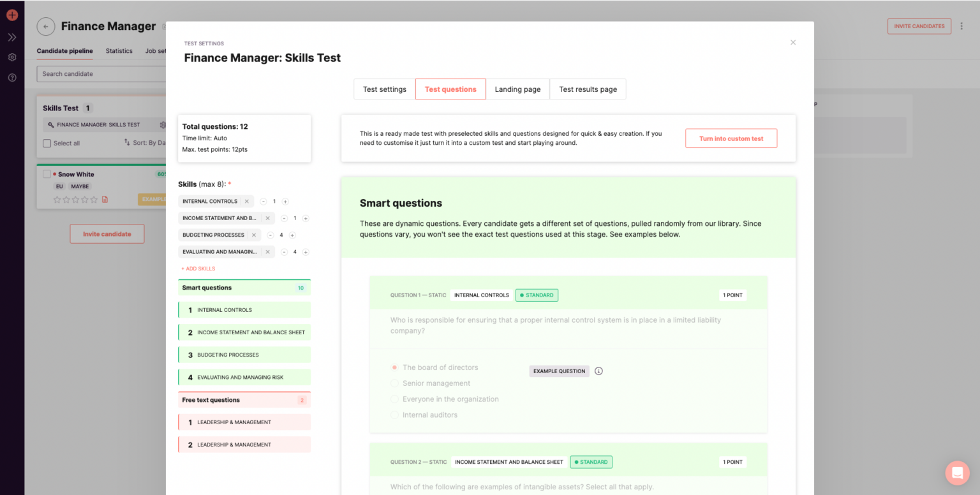Open the Sort By dropdown
Image resolution: width=980 pixels, height=495 pixels.
click(143, 142)
